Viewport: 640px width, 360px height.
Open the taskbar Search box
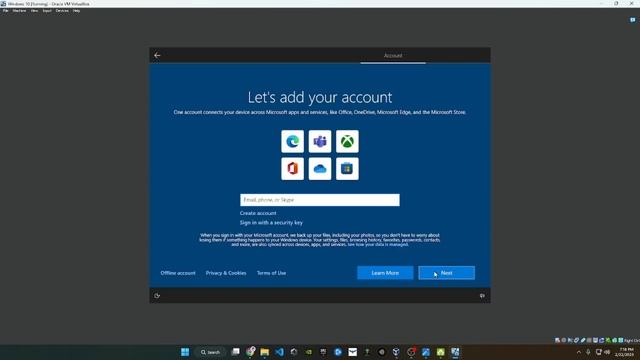211,352
